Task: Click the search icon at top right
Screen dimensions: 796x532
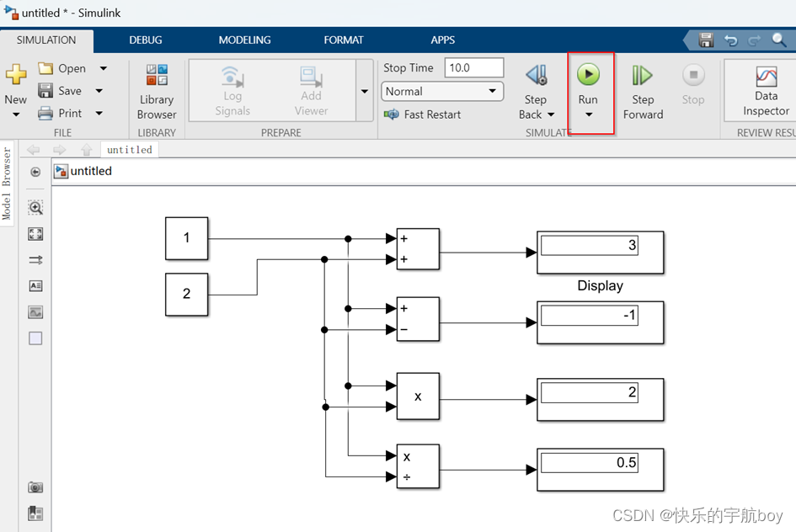Action: point(779,40)
